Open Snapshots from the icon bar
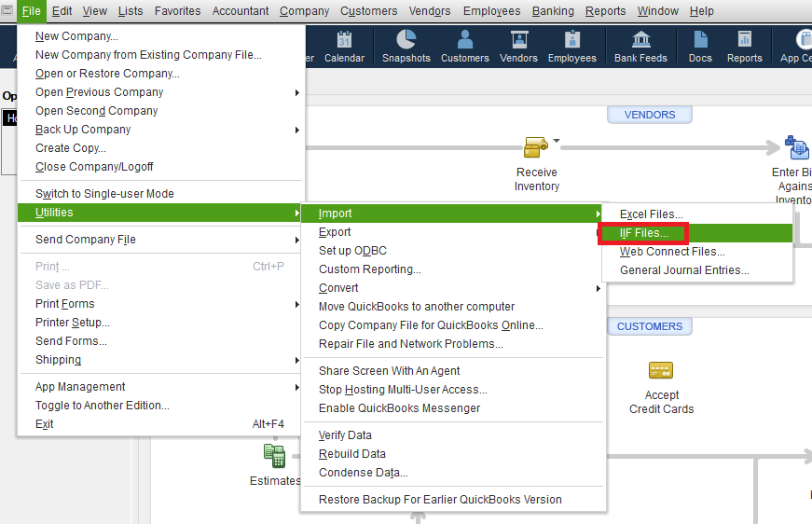Image resolution: width=812 pixels, height=524 pixels. (x=406, y=46)
